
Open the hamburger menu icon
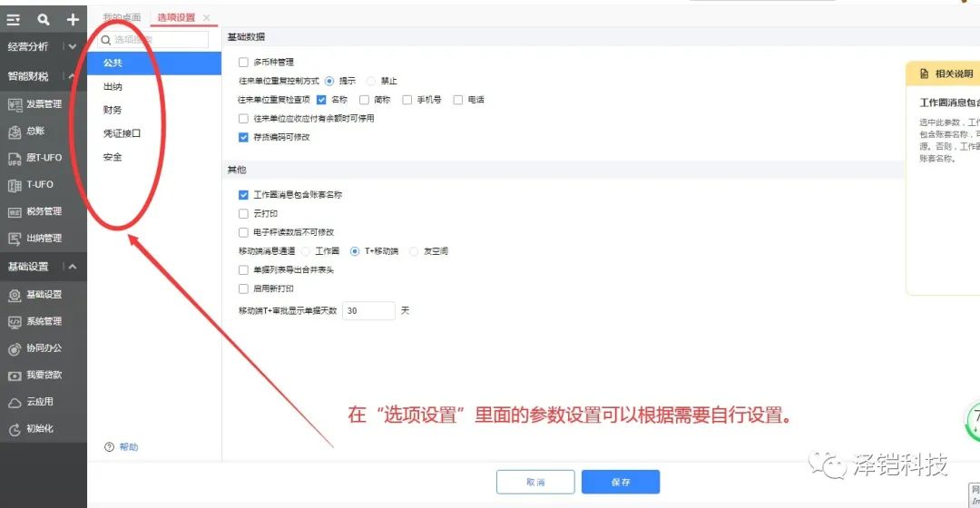click(13, 20)
